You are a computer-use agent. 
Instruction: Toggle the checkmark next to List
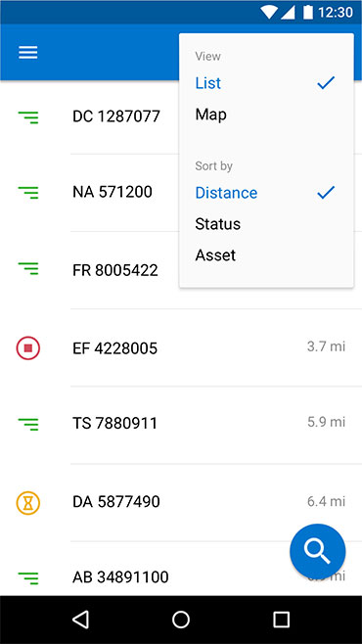[326, 83]
